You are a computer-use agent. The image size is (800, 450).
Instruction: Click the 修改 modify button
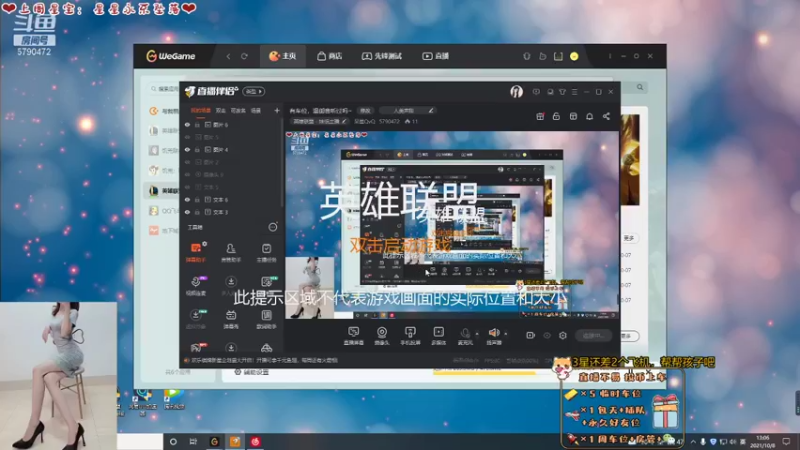365,110
